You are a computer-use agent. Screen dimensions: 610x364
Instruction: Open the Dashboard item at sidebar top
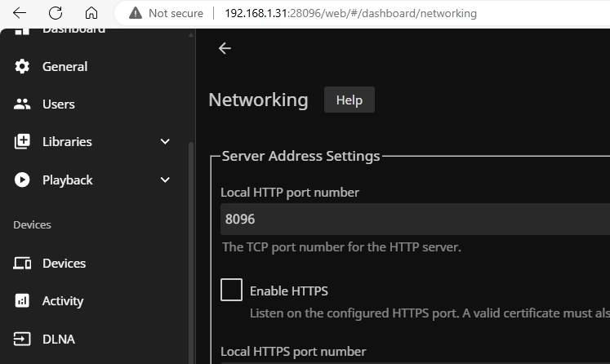pyautogui.click(x=73, y=31)
